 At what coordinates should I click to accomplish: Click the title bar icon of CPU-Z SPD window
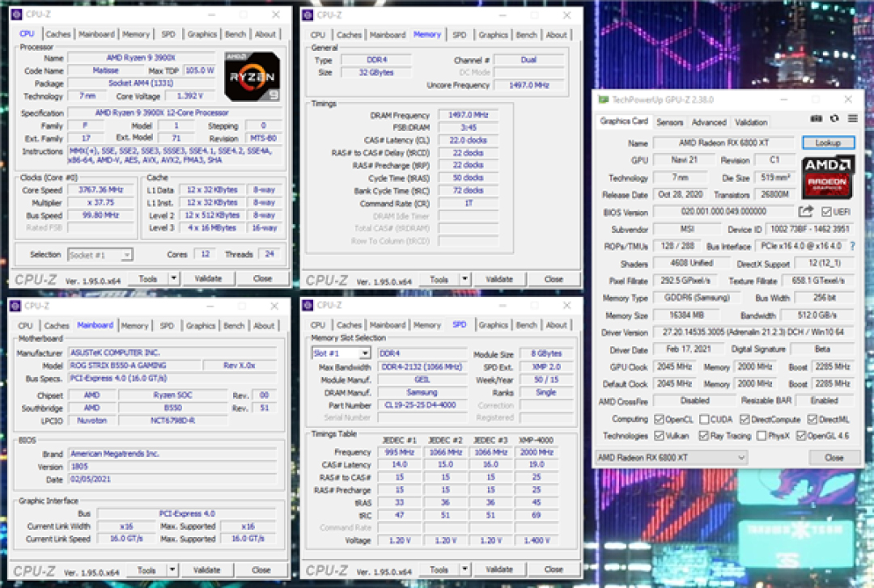[x=308, y=305]
